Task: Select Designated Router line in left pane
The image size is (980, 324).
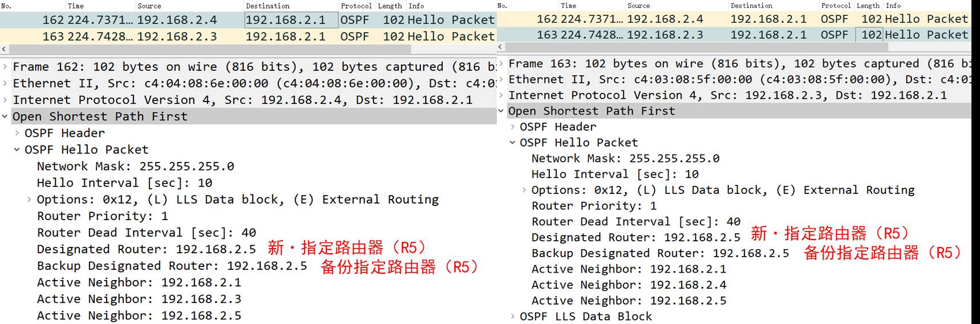Action: [146, 249]
